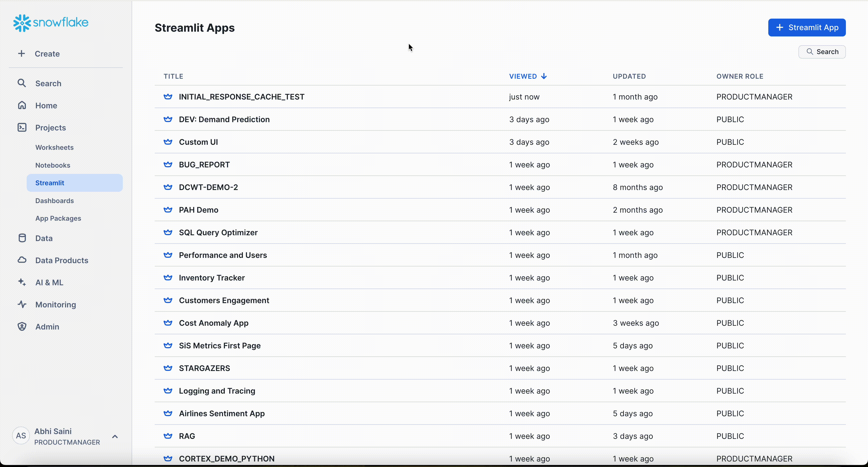Open Dashboards in the sidebar
This screenshot has height=467, width=868.
(54, 201)
